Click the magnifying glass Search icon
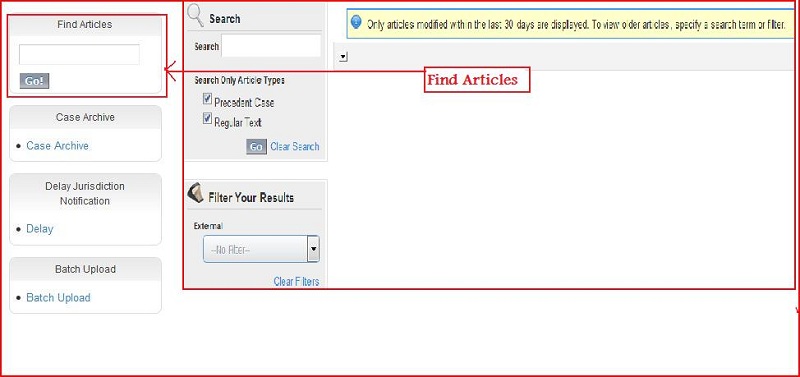Image resolution: width=800 pixels, height=377 pixels. tap(195, 16)
